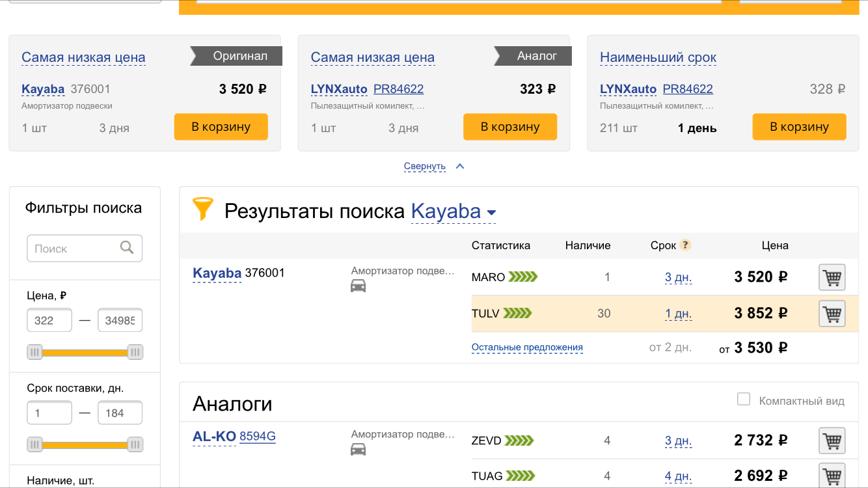868x488 pixels.
Task: Enable the Компактный вид checkbox
Action: point(744,400)
